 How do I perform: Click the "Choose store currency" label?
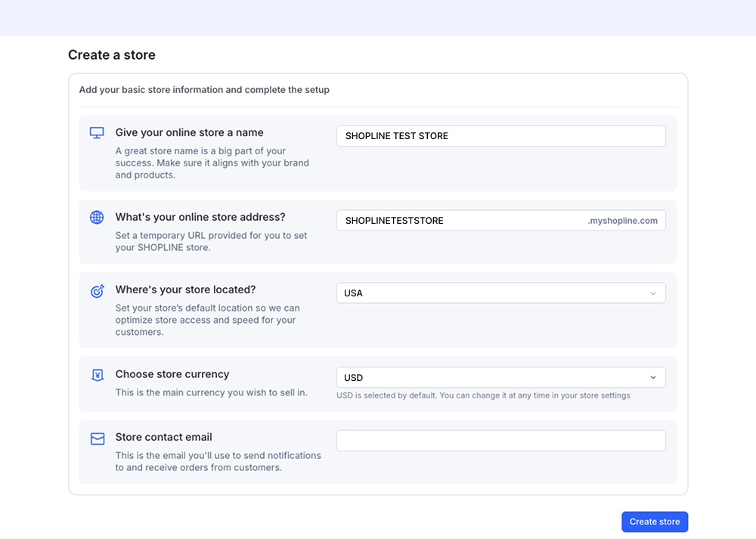pyautogui.click(x=172, y=374)
